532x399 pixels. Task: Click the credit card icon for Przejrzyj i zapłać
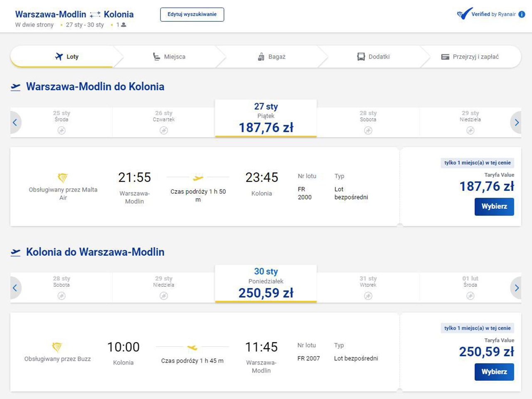[445, 57]
